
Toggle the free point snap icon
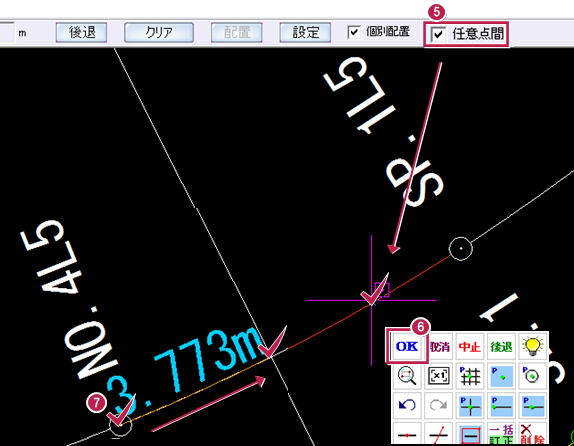(501, 376)
